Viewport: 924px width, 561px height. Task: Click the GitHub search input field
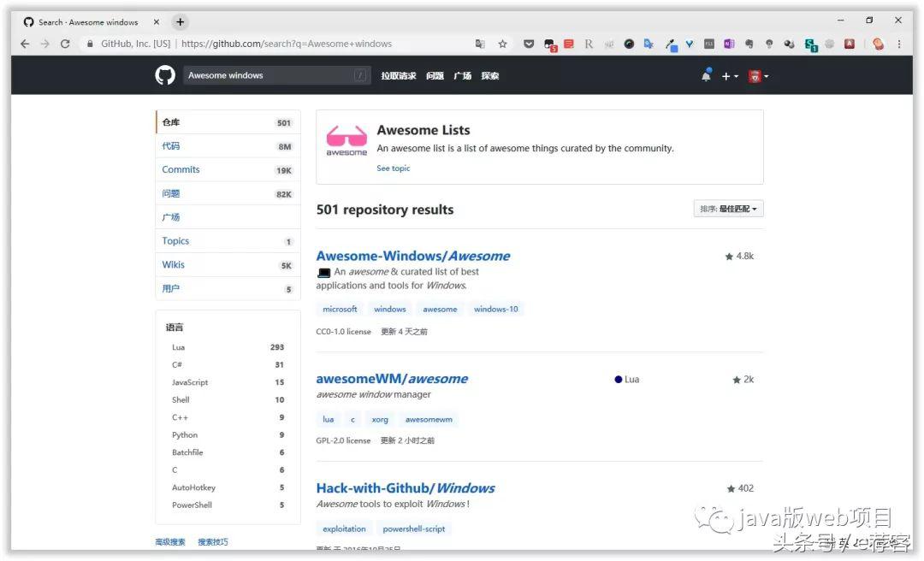pos(277,75)
